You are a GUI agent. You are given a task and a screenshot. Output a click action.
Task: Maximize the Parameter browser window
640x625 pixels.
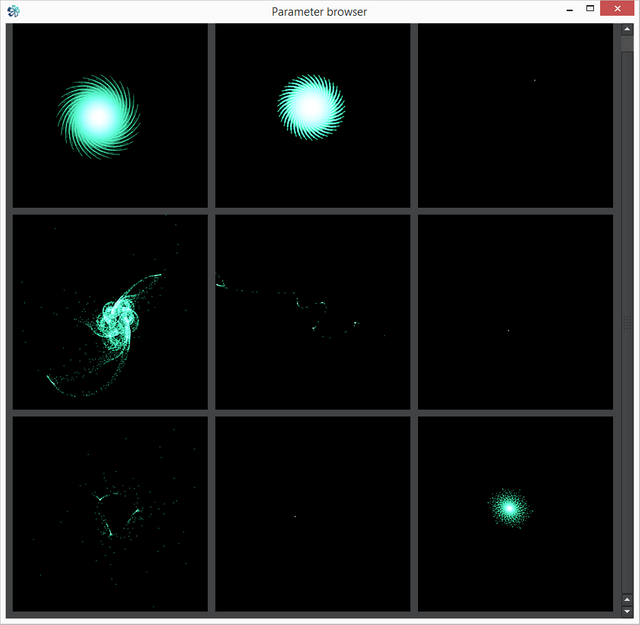pos(590,9)
